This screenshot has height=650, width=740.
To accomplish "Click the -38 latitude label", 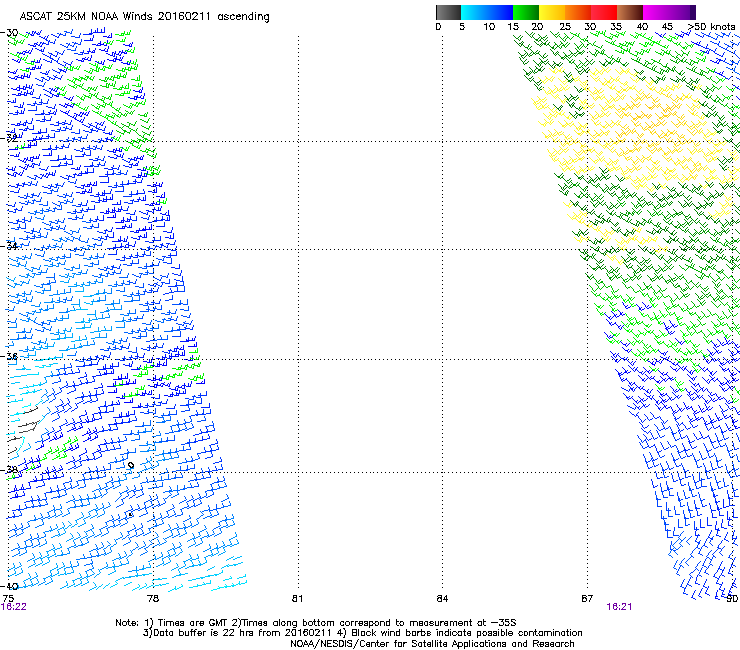I will [9, 470].
